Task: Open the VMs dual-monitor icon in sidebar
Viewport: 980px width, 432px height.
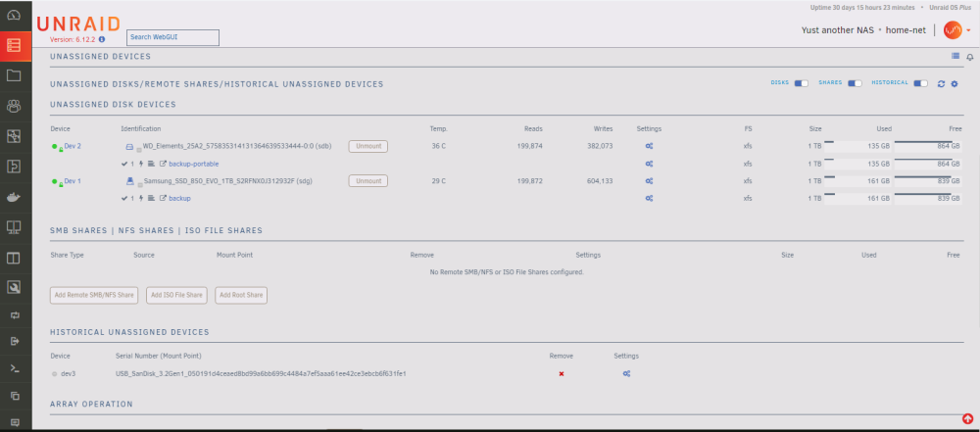Action: point(14,227)
